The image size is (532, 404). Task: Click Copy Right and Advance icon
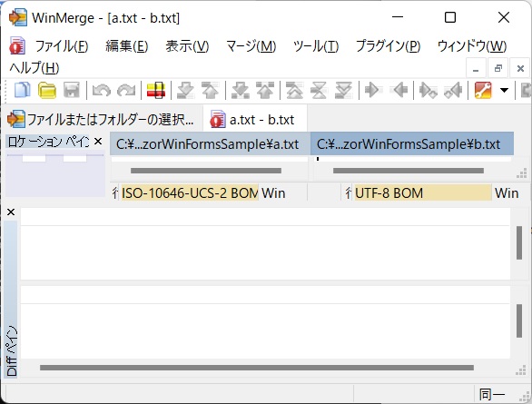coord(429,91)
